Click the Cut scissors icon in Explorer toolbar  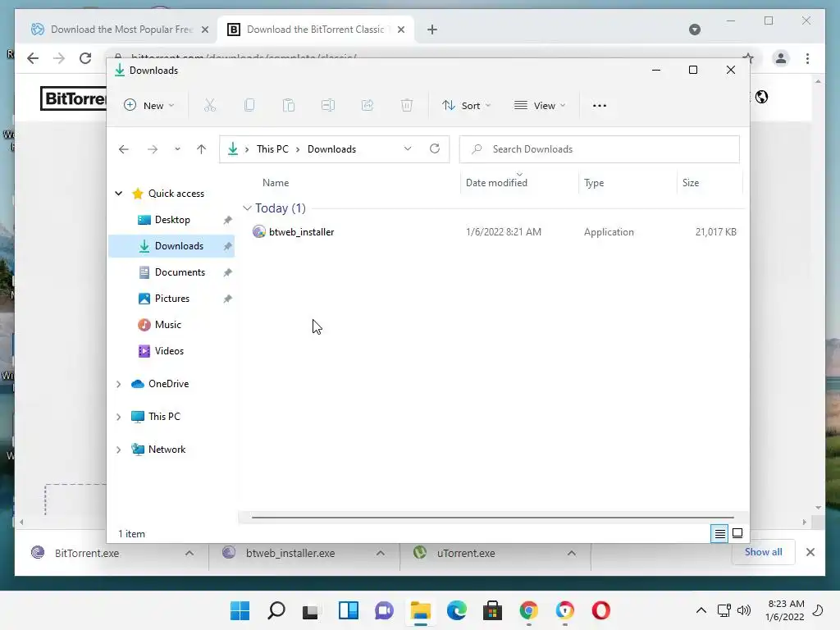tap(209, 106)
